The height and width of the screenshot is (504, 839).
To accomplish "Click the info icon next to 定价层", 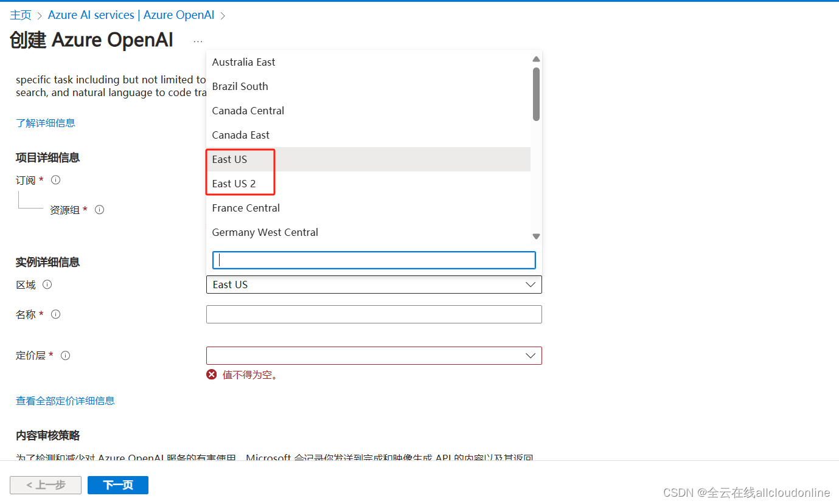I will (x=66, y=356).
